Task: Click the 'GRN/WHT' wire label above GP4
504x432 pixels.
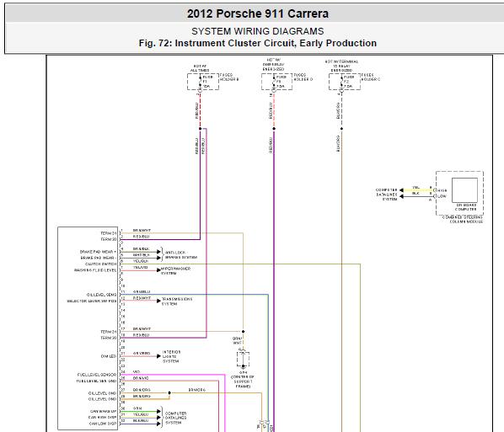Action: pyautogui.click(x=237, y=341)
